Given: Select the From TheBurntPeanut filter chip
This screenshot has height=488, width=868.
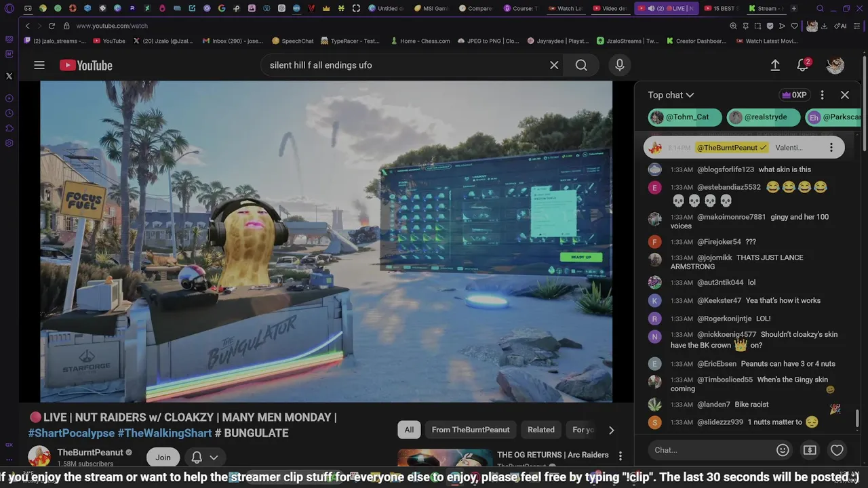Looking at the screenshot, I should coord(471,430).
